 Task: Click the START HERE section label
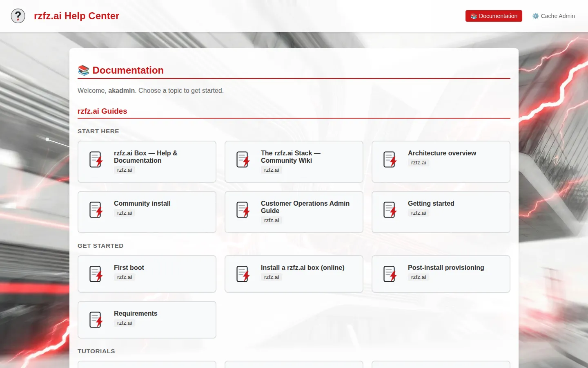coord(98,131)
